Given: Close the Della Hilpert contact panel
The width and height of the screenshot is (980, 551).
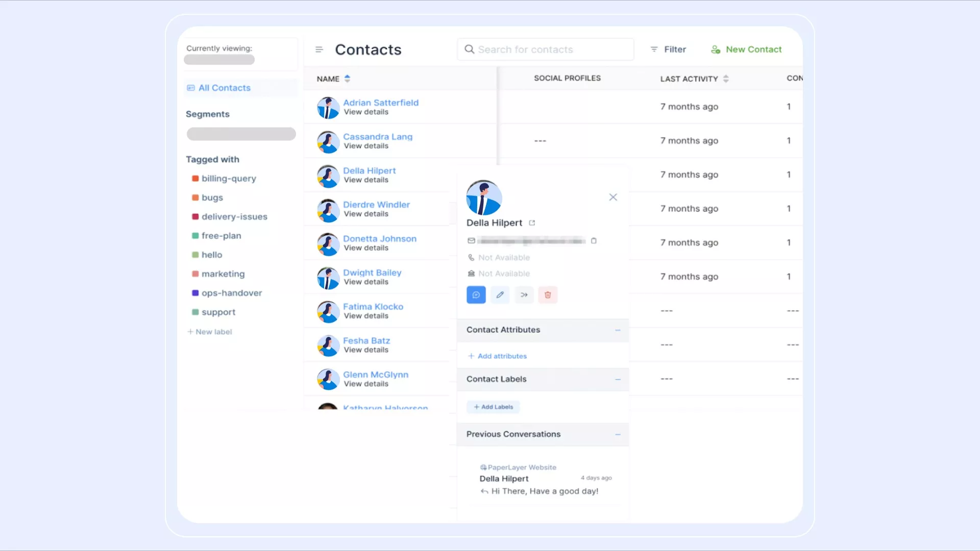Looking at the screenshot, I should pyautogui.click(x=613, y=197).
